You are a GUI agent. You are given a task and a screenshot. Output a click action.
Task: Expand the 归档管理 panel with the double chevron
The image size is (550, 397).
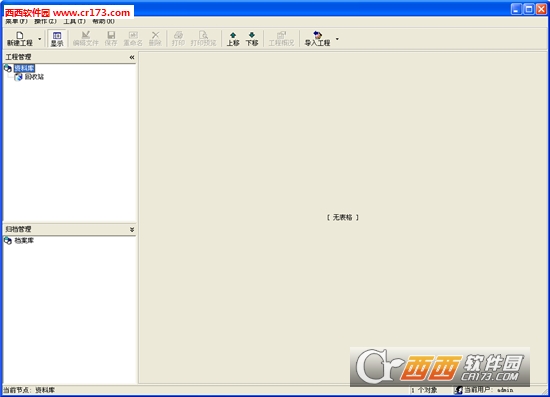[x=132, y=229]
